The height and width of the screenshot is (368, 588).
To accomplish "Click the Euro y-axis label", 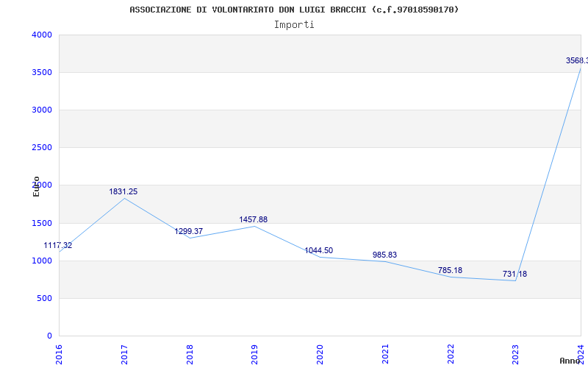I will 36,186.
